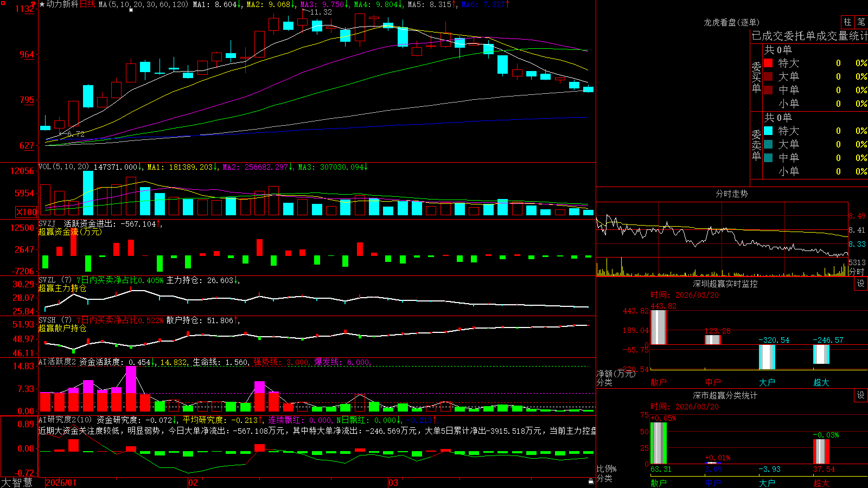Click the SVZL 主力持仓 indicator title
The height and width of the screenshot is (488, 868).
[x=55, y=280]
